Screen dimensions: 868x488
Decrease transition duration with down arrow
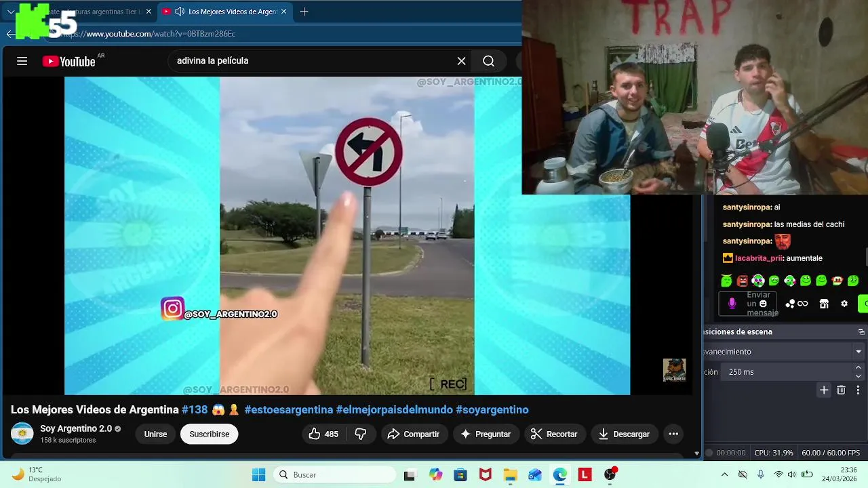pyautogui.click(x=859, y=376)
